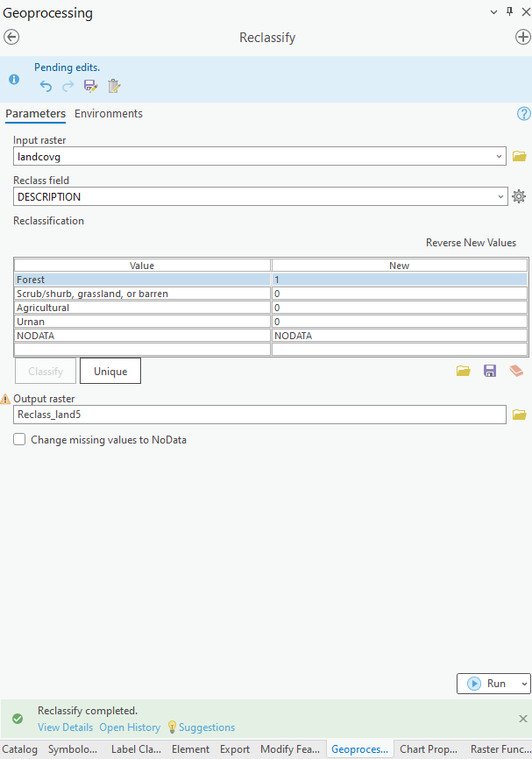The height and width of the screenshot is (759, 532).
Task: Click the Output raster field Reclass_land5
Action: [259, 415]
